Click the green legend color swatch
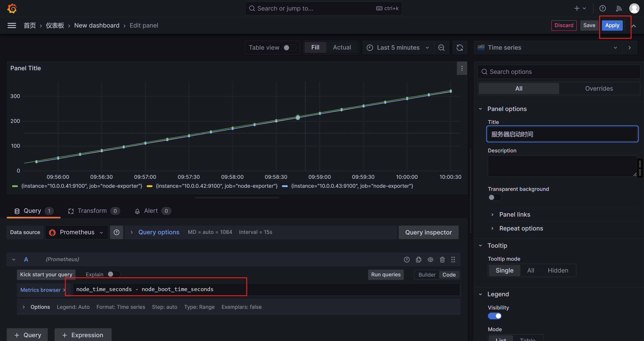644x341 pixels. 15,186
